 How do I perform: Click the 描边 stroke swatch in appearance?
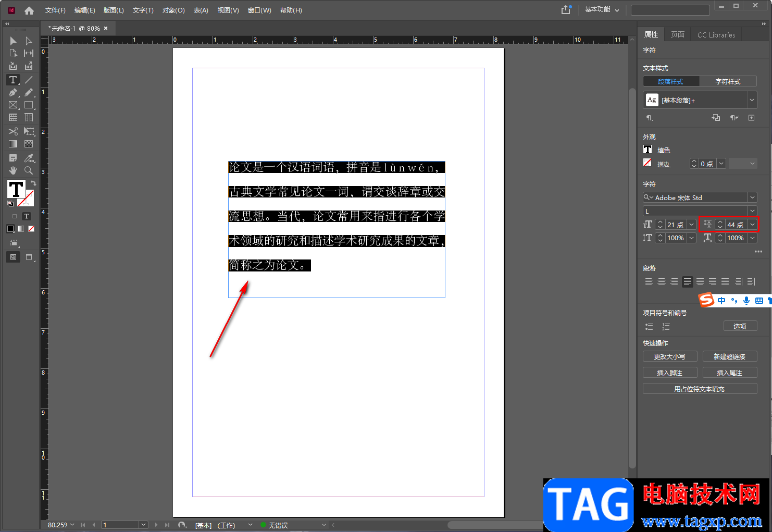tap(648, 163)
